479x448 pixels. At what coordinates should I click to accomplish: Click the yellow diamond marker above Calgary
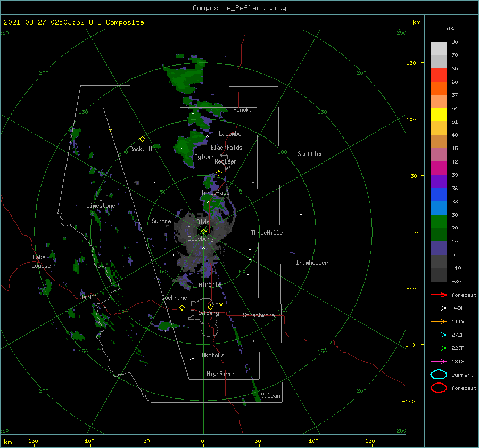tap(210, 307)
